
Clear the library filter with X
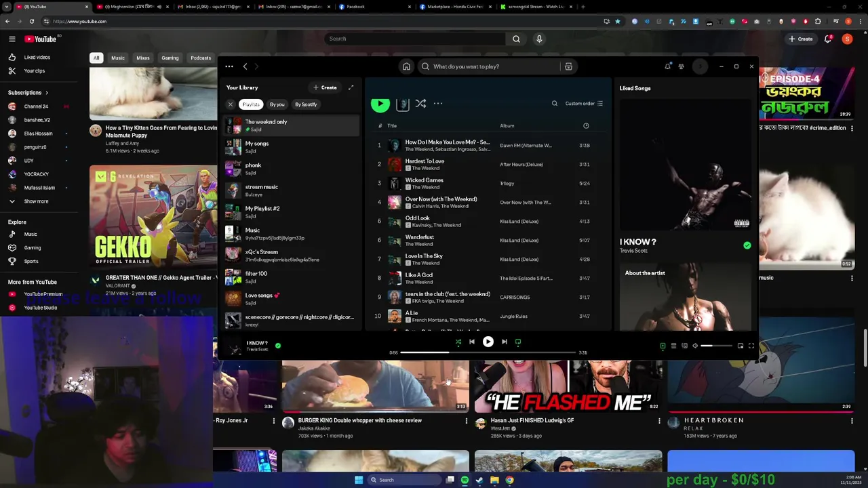pyautogui.click(x=231, y=104)
